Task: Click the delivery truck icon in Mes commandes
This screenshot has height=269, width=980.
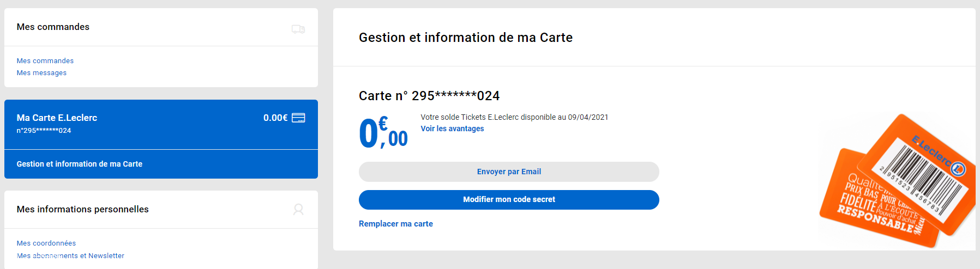Action: coord(298,29)
